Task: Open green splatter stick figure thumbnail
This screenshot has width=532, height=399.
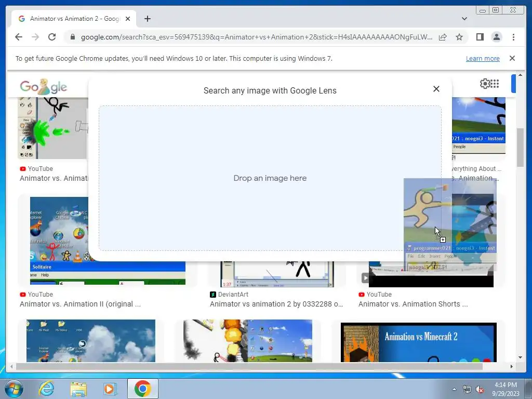Action: (53, 128)
